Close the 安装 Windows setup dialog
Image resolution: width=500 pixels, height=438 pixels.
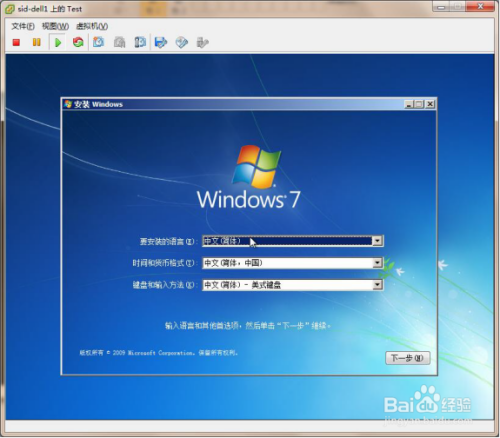click(x=430, y=104)
